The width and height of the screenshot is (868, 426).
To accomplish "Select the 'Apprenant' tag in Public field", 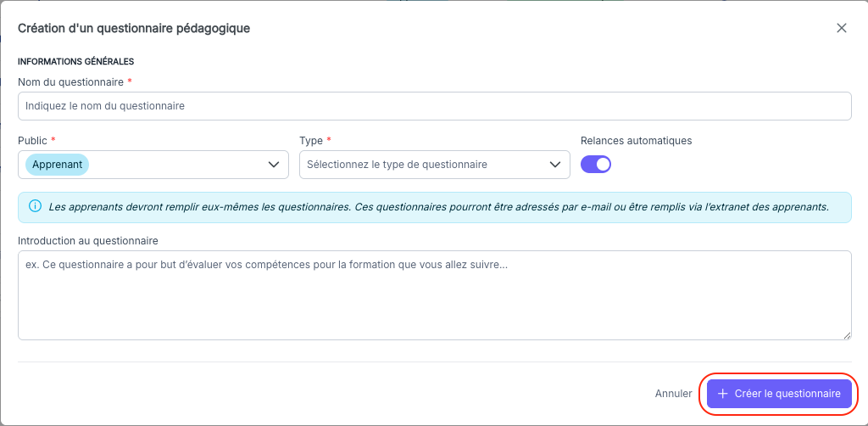I will [57, 165].
